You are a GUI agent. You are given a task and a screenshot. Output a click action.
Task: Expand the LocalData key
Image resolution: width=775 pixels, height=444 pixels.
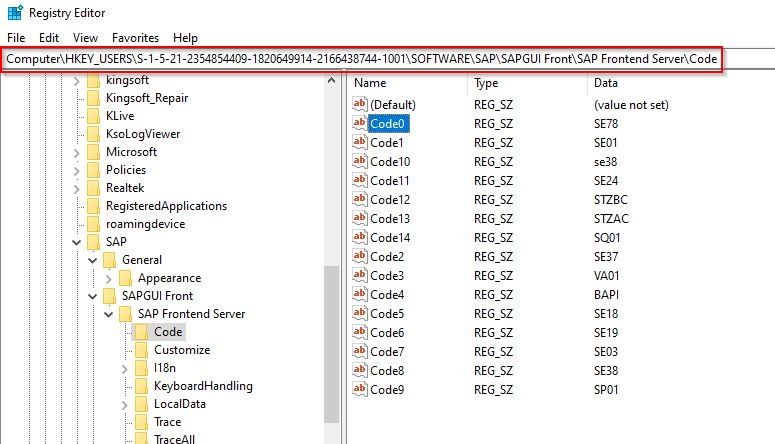pyautogui.click(x=125, y=405)
